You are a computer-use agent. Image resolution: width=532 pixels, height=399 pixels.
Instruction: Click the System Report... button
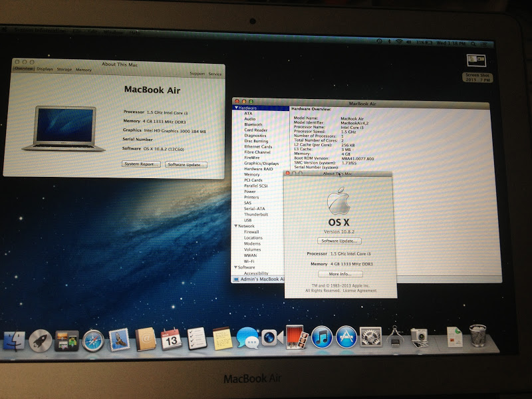tap(141, 164)
